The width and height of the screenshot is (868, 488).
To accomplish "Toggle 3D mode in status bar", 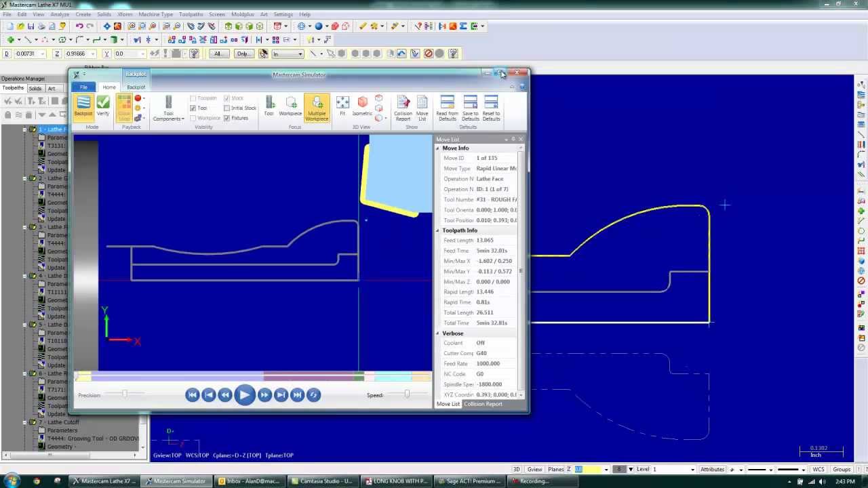I will pos(516,469).
